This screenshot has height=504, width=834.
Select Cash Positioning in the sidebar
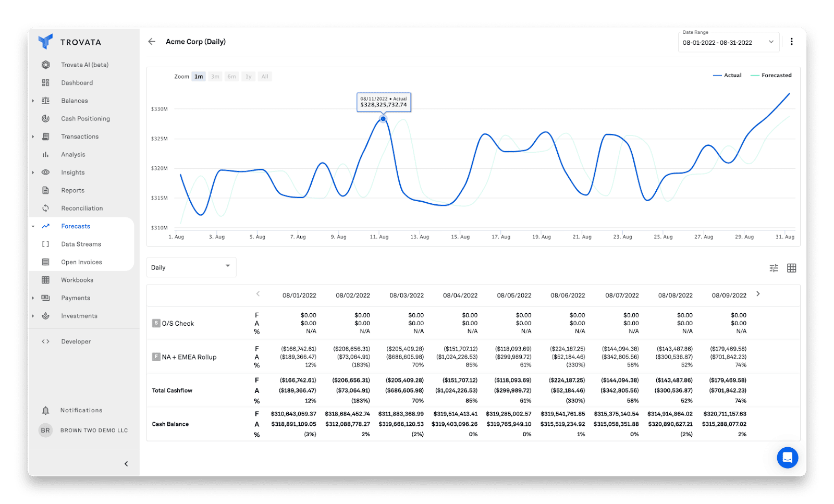(x=85, y=118)
